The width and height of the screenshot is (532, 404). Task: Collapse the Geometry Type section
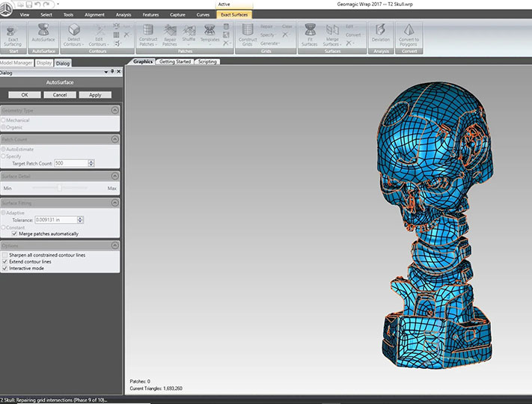point(114,110)
